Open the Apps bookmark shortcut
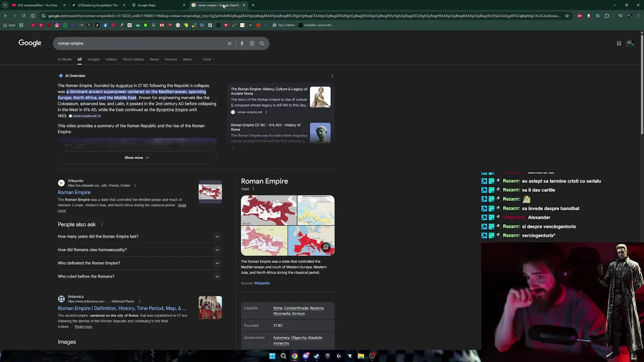This screenshot has width=644, height=362. [9, 25]
